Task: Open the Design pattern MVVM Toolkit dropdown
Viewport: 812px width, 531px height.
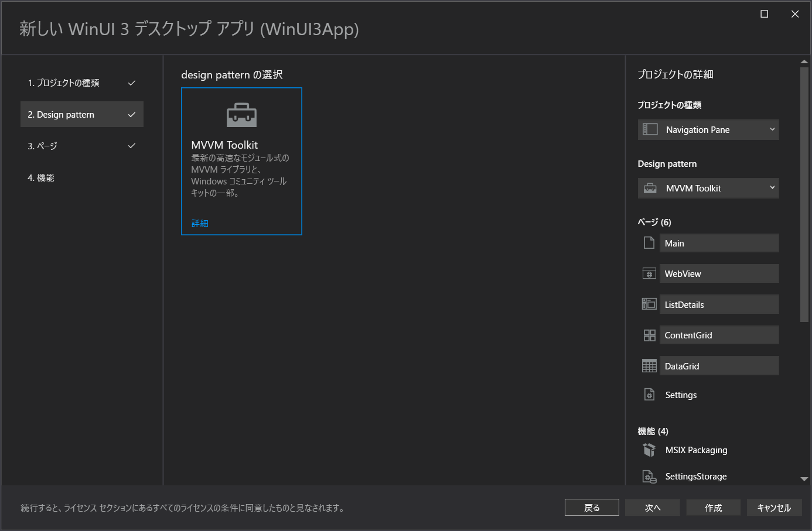Action: coord(708,188)
